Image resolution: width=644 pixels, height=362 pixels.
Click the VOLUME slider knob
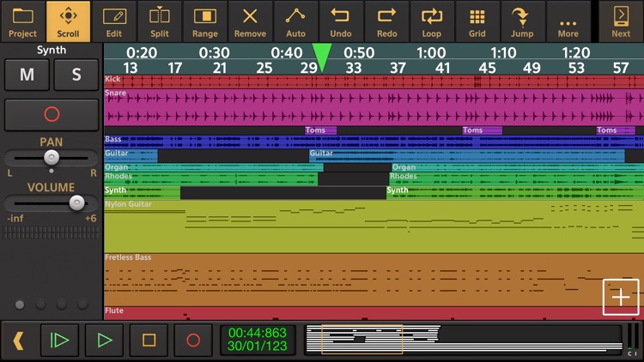tap(76, 202)
